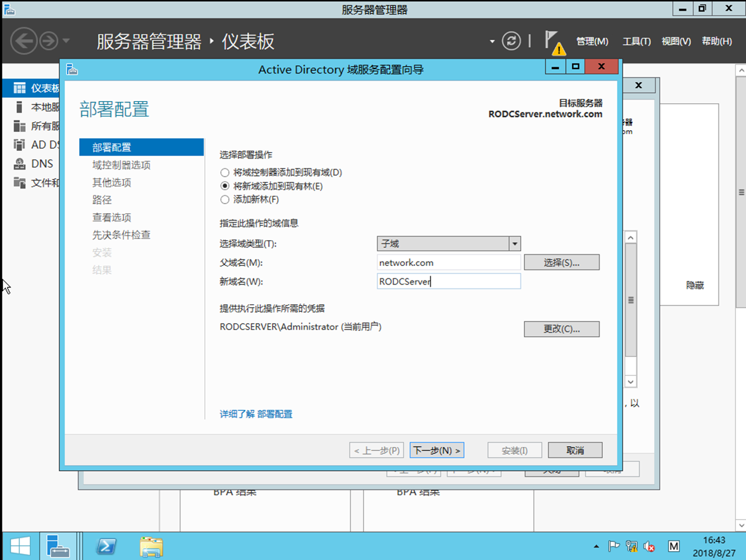Open the 管理(M) menu
746x560 pixels.
[592, 41]
